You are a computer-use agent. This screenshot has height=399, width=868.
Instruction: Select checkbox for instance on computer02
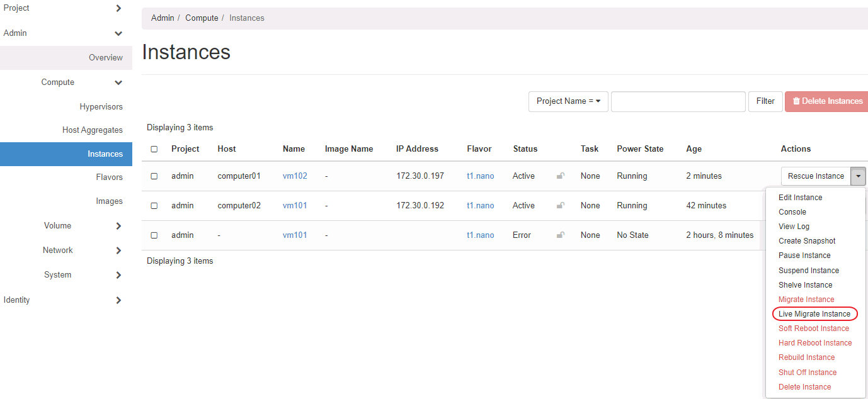pos(154,206)
